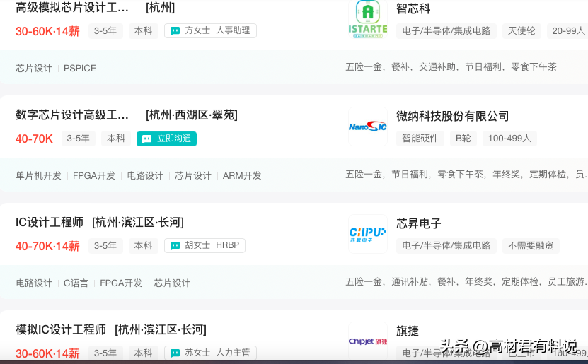588x364 pixels.
Task: Click the B轮 funding tag
Action: click(463, 139)
